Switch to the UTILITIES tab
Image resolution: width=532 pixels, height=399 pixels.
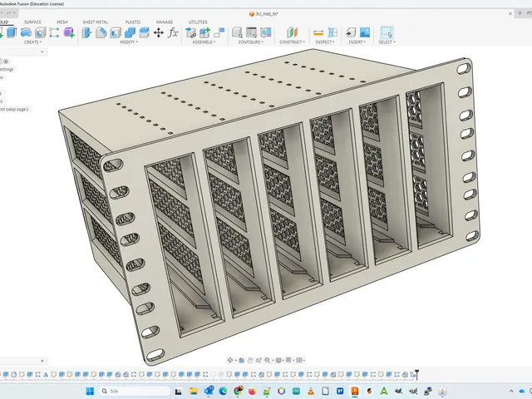click(x=198, y=22)
